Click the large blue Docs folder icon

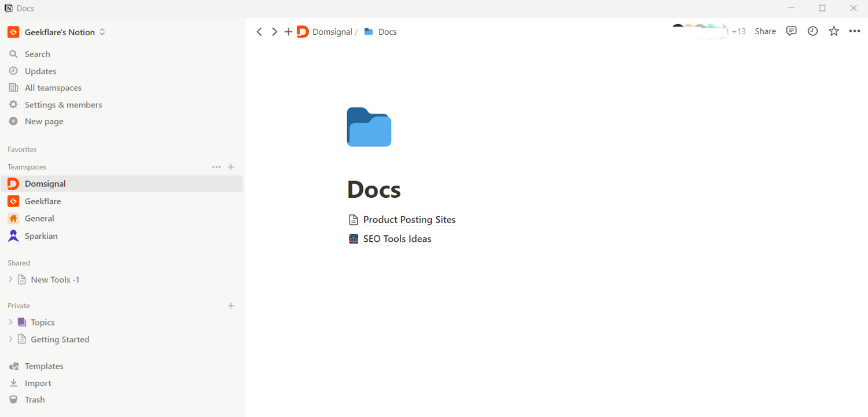[369, 127]
